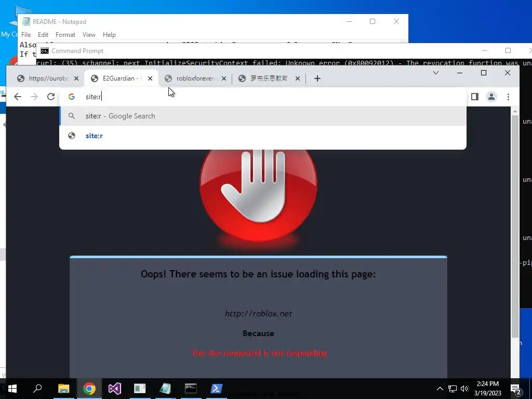This screenshot has height=399, width=532.
Task: Click the network tray icon
Action: pyautogui.click(x=453, y=389)
